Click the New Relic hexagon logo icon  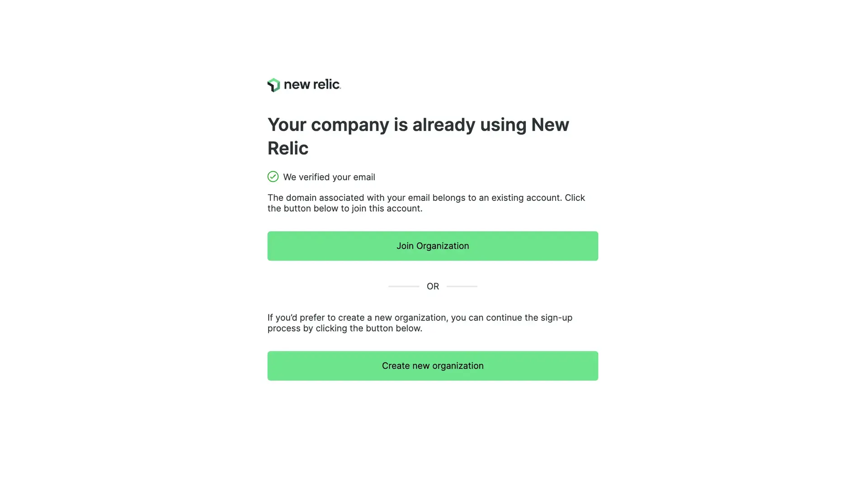coord(274,85)
